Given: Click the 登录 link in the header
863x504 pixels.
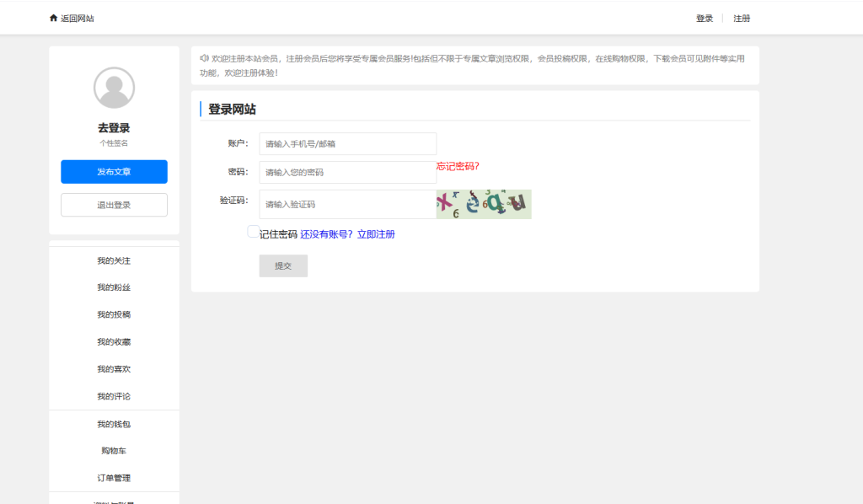Looking at the screenshot, I should (705, 19).
